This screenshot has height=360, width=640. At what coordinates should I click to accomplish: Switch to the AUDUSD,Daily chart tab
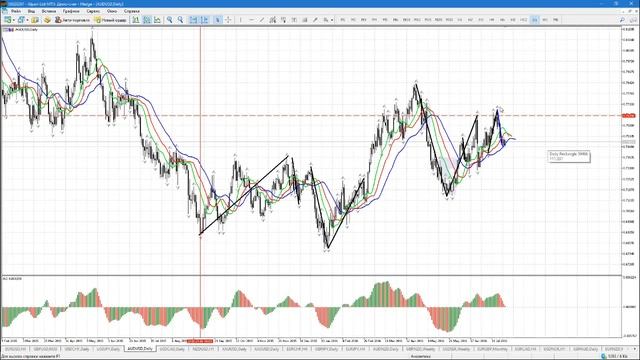pyautogui.click(x=140, y=349)
